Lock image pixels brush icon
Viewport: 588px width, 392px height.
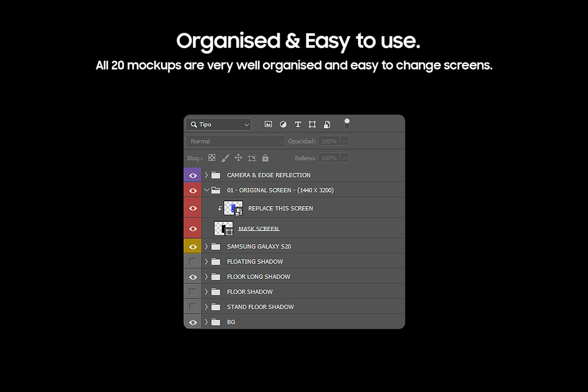(x=225, y=158)
